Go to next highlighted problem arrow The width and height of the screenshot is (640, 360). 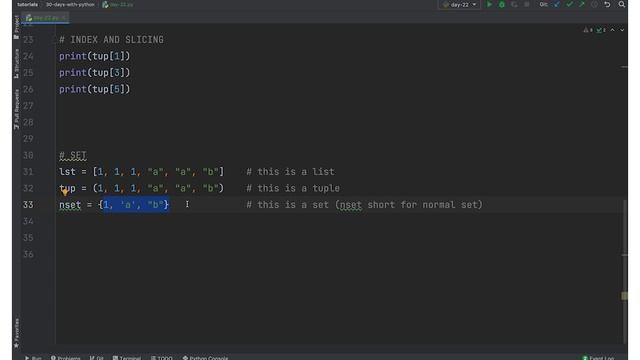tap(622, 30)
